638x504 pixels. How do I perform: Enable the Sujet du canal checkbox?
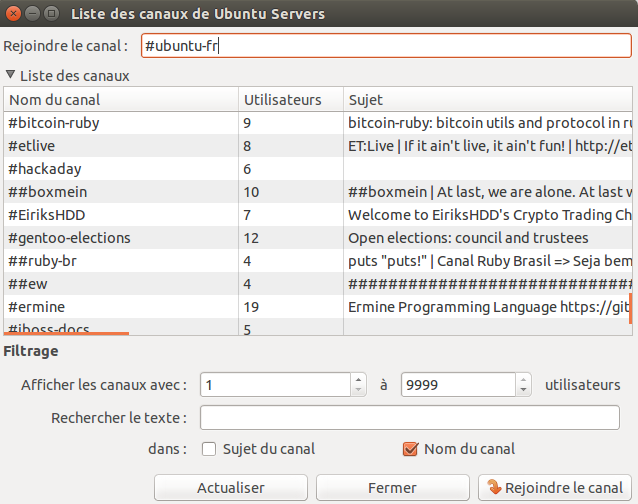(x=209, y=449)
